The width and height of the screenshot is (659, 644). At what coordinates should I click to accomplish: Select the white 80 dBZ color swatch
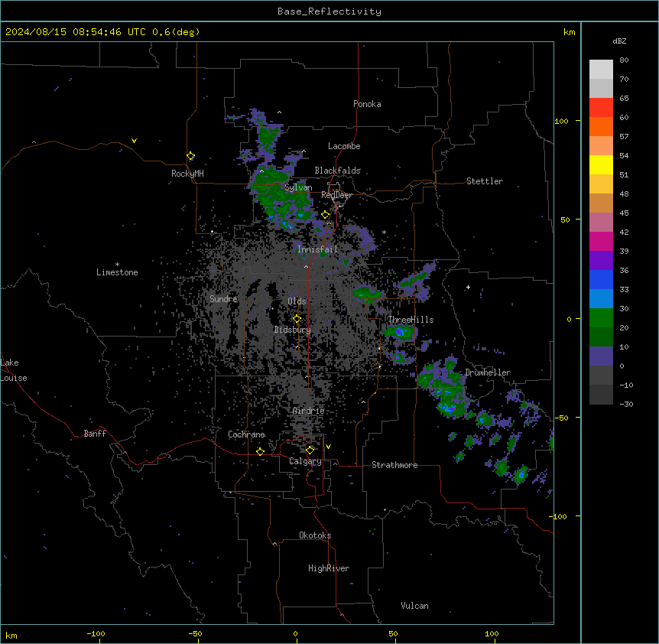pyautogui.click(x=601, y=70)
